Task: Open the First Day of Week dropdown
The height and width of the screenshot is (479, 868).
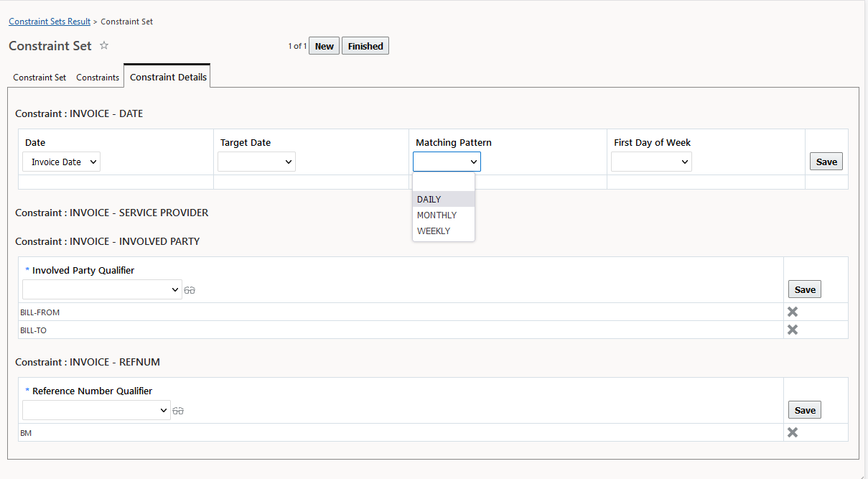Action: click(x=651, y=162)
